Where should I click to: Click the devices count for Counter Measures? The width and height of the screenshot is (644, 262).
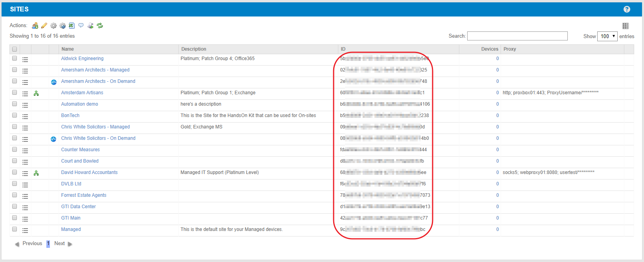pos(497,150)
